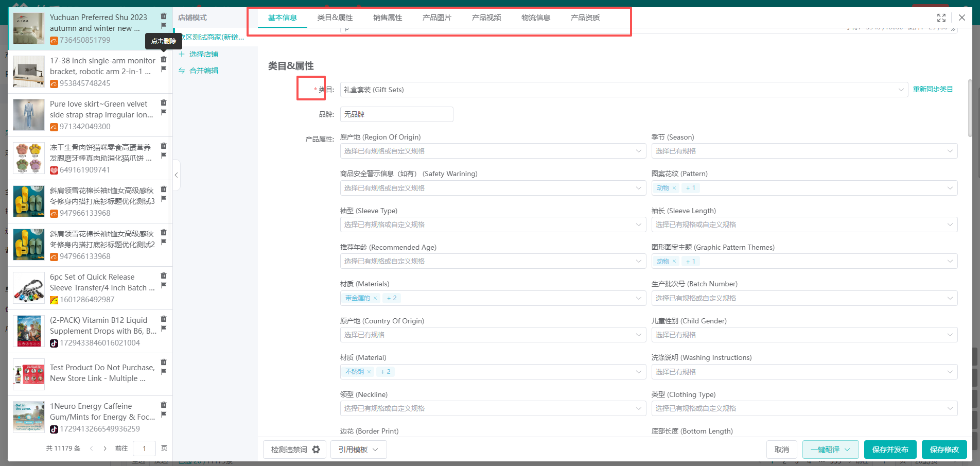
Task: Click the 保存修改 button
Action: 944,450
